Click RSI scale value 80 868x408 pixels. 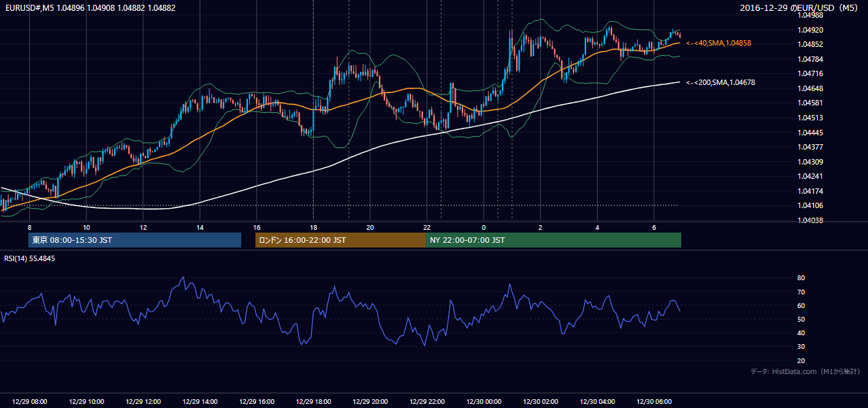[x=801, y=278]
